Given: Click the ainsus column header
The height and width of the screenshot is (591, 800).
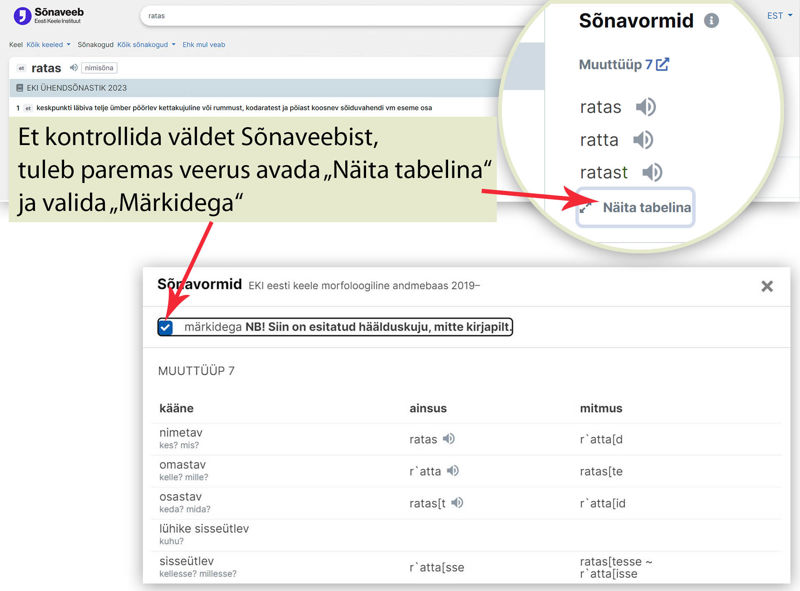Looking at the screenshot, I should (428, 408).
